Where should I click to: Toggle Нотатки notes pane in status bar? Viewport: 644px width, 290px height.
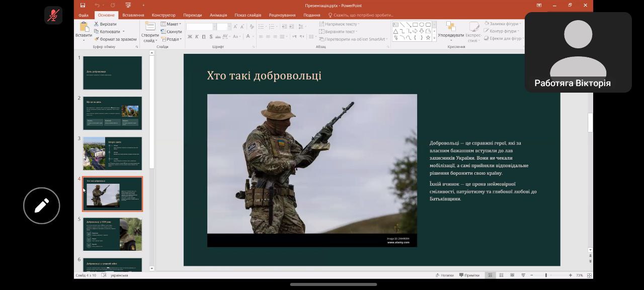[x=444, y=275]
